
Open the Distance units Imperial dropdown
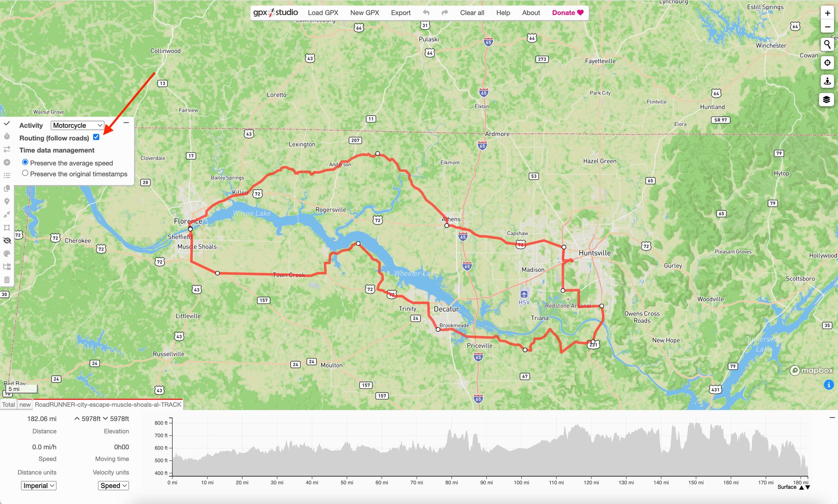click(38, 486)
